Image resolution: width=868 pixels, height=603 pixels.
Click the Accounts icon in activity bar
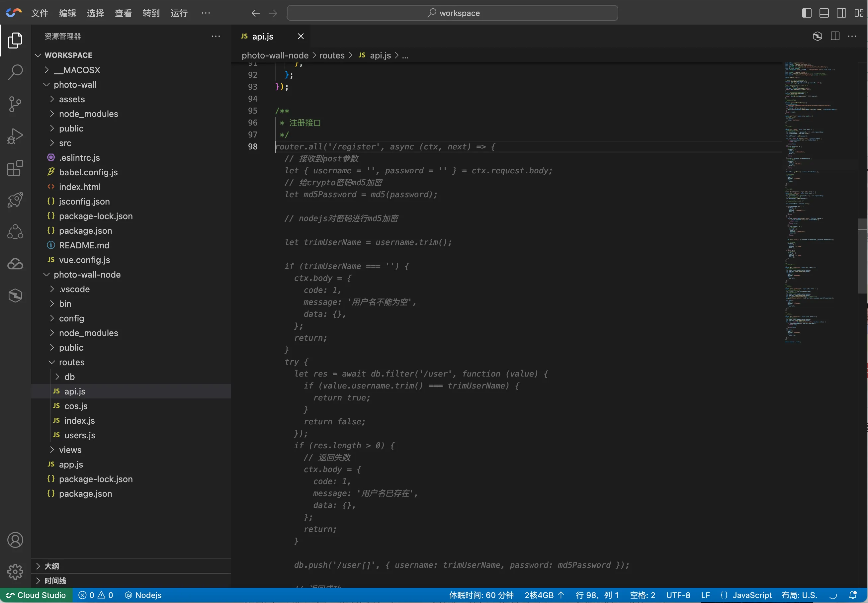pyautogui.click(x=15, y=540)
